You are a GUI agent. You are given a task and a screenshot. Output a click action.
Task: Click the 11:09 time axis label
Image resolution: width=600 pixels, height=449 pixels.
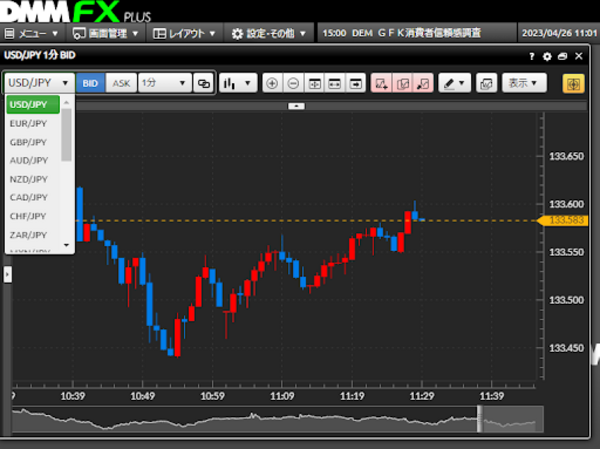pos(282,396)
